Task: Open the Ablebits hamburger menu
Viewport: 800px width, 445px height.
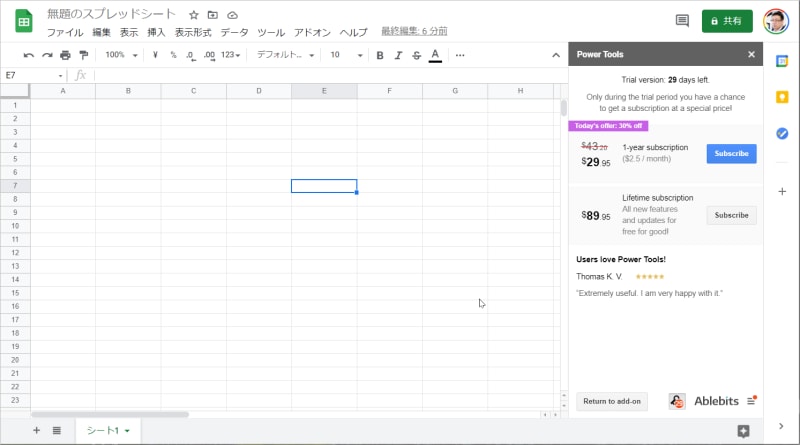Action: [751, 401]
